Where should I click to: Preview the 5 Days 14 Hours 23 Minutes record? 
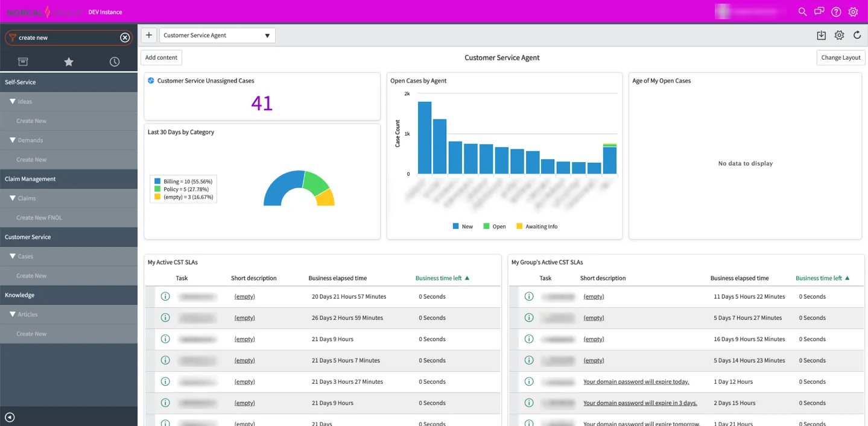click(x=529, y=360)
